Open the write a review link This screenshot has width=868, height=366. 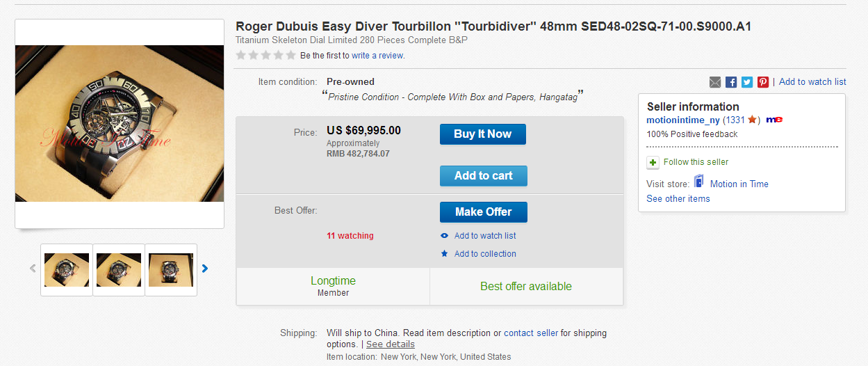(378, 56)
